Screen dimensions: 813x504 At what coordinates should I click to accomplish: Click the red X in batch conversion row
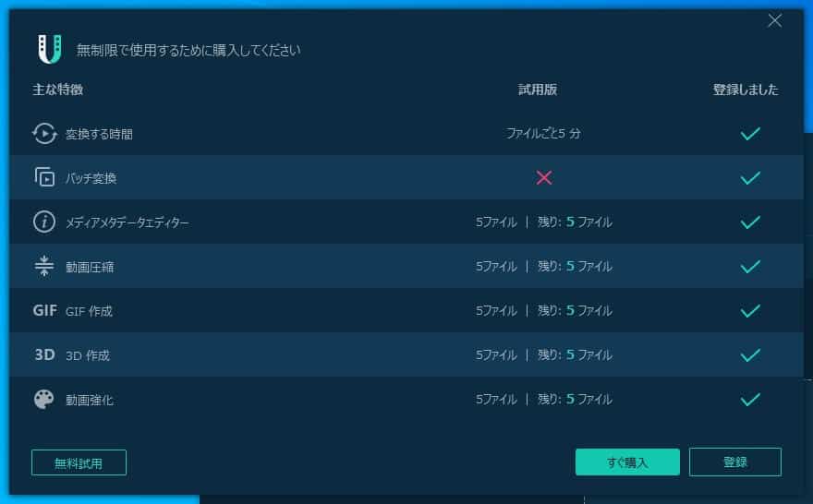(544, 177)
